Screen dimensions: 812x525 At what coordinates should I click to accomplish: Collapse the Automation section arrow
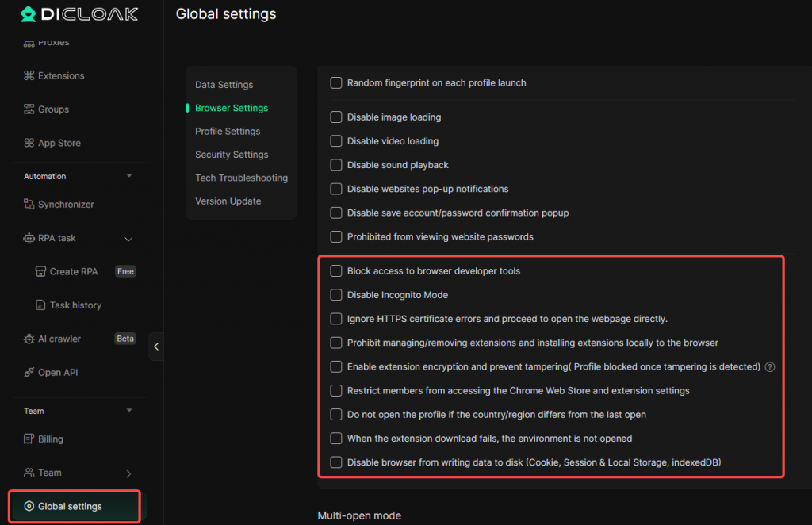(129, 176)
